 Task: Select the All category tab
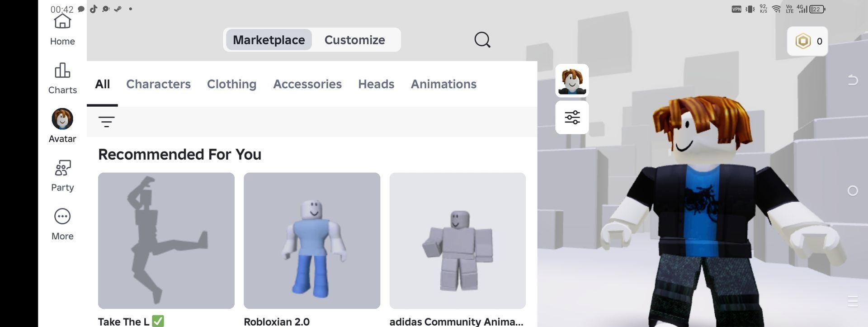(102, 84)
